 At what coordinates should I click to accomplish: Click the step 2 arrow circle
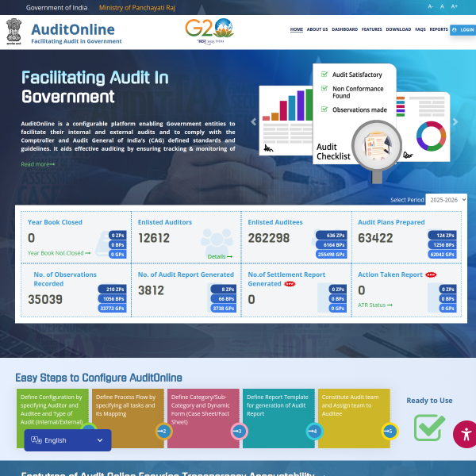pyautogui.click(x=164, y=431)
